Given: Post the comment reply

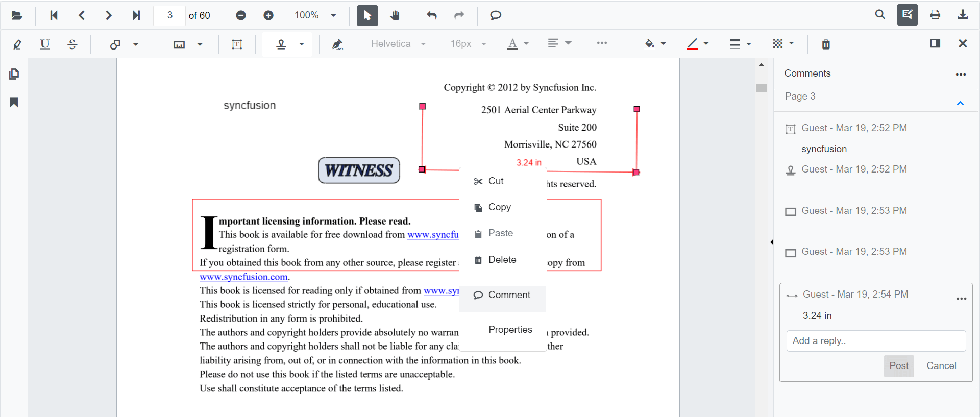Looking at the screenshot, I should coord(899,366).
